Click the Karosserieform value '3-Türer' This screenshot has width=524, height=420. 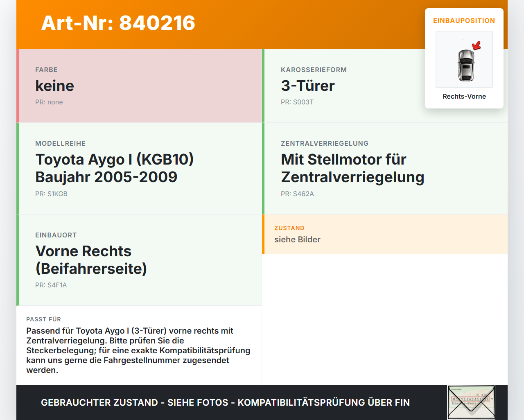pyautogui.click(x=308, y=86)
